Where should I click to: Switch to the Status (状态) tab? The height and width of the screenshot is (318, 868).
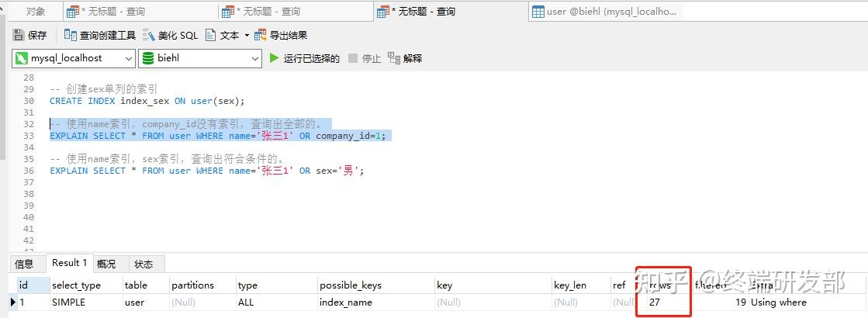point(144,264)
